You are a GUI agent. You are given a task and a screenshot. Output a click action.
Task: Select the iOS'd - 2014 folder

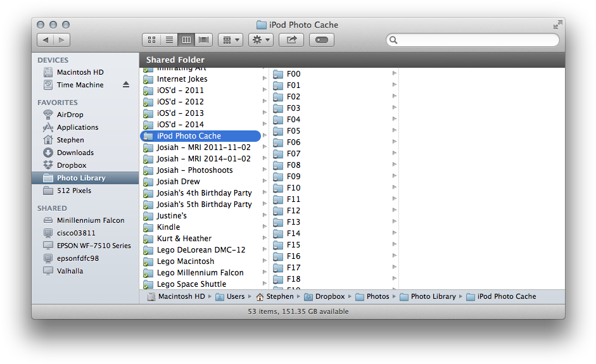coord(200,125)
